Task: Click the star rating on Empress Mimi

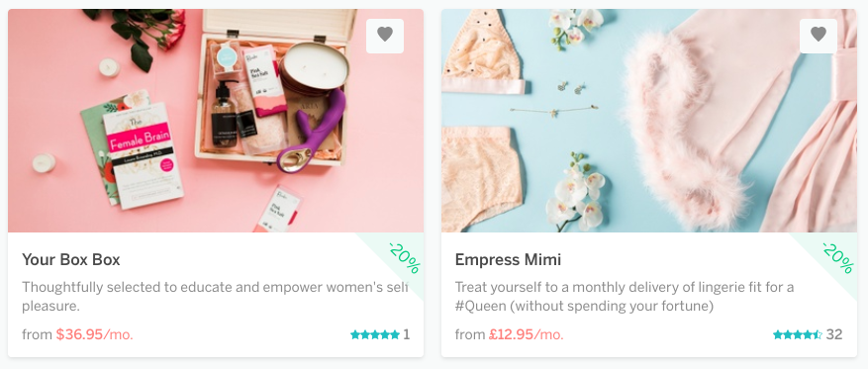Action: click(798, 334)
